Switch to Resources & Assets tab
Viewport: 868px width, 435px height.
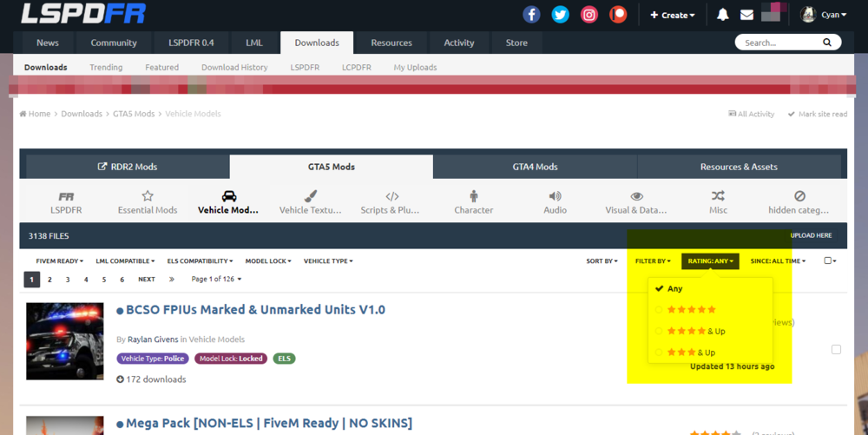(x=739, y=167)
